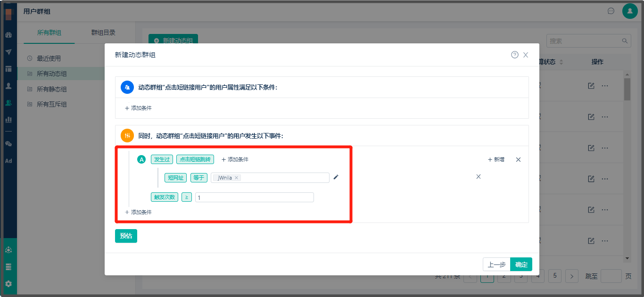Click the paper plane icon in the sidebar
Image resolution: width=644 pixels, height=297 pixels.
click(x=8, y=52)
